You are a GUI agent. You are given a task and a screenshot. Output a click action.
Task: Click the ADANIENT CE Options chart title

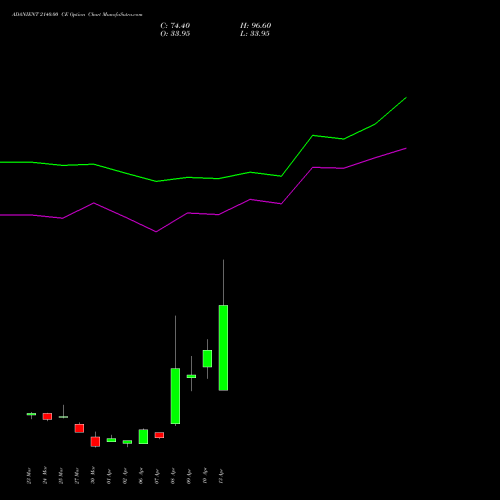click(x=77, y=15)
